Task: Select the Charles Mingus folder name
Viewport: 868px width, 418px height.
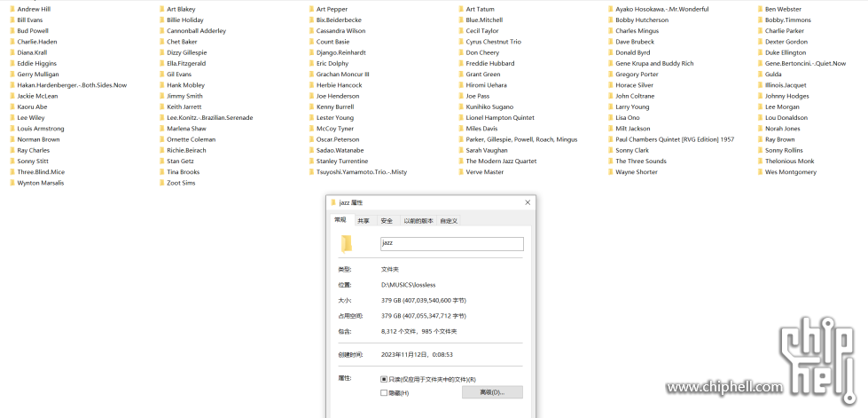Action: [x=637, y=31]
